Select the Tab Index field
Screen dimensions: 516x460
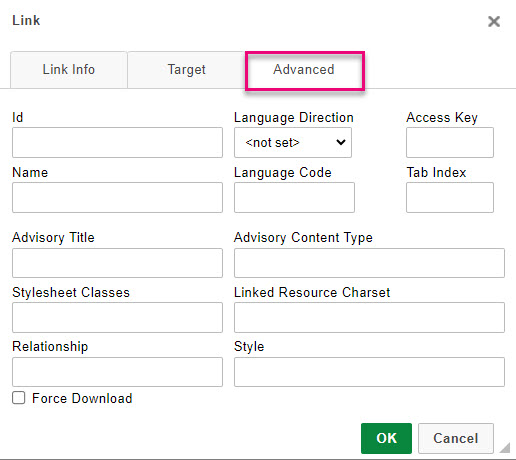(x=450, y=197)
